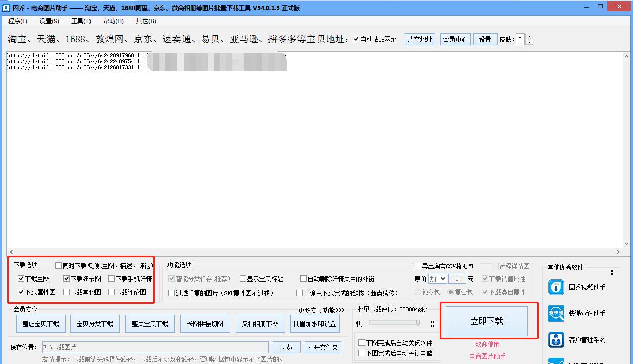Open the 帮助(H) menu
The width and height of the screenshot is (633, 364).
click(x=113, y=21)
